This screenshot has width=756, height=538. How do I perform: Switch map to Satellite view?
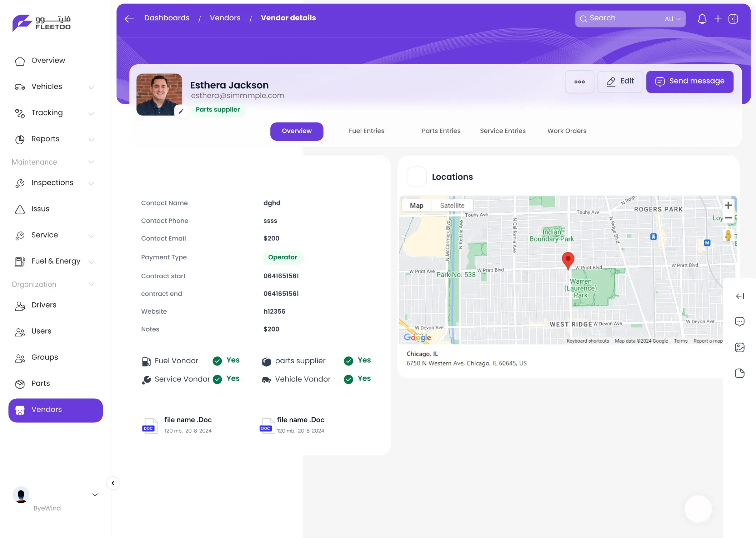452,205
